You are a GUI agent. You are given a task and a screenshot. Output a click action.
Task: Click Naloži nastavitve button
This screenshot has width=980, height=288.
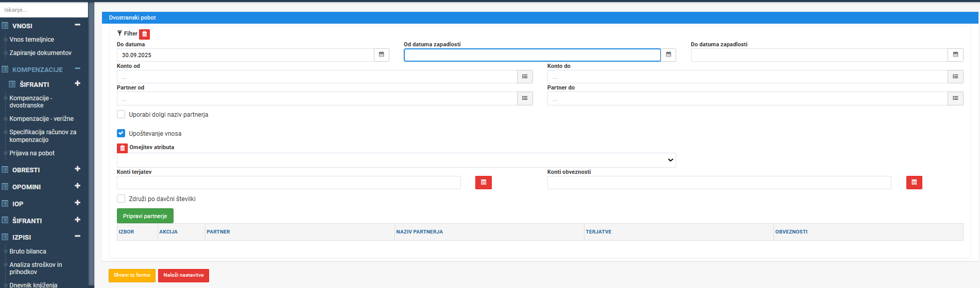click(183, 275)
